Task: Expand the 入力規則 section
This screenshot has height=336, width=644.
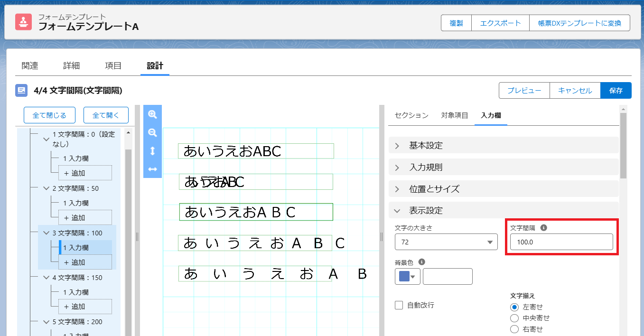Action: pyautogui.click(x=504, y=168)
